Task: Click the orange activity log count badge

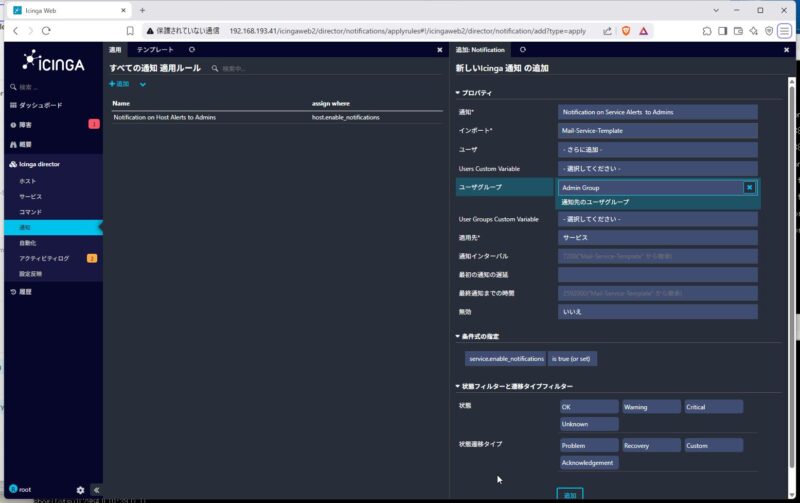Action: point(92,258)
